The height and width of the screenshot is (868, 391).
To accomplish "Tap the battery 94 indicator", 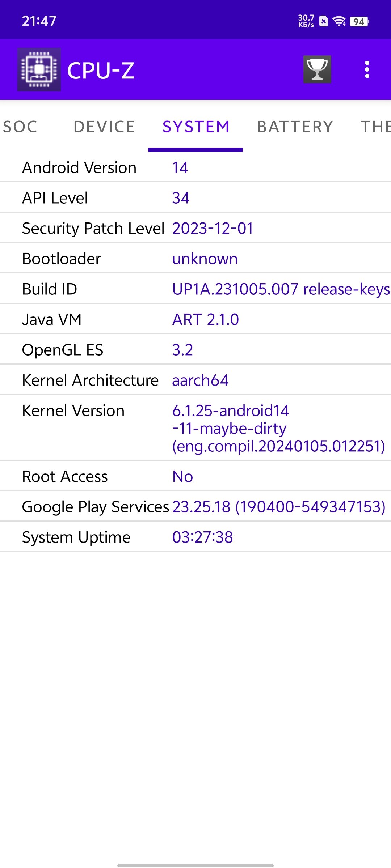I will [x=359, y=21].
